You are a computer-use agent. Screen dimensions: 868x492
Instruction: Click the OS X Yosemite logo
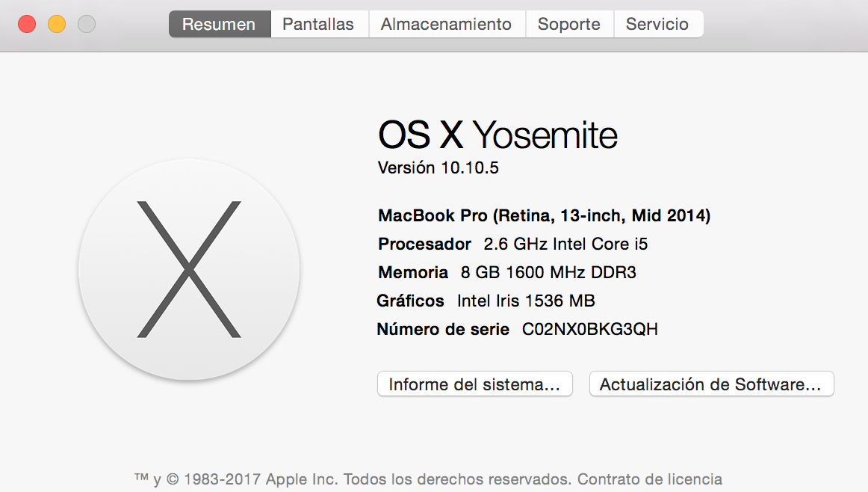[189, 270]
